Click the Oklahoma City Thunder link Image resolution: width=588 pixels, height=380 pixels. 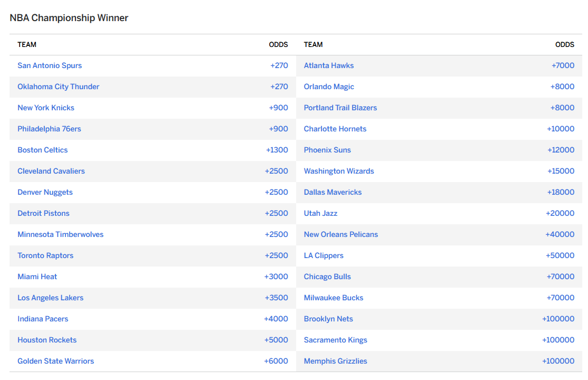[58, 87]
